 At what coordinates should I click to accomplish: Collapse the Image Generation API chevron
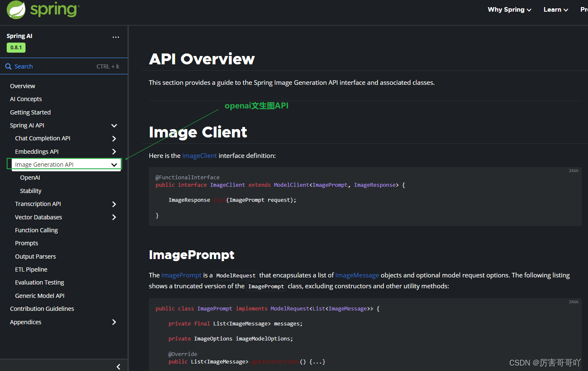(114, 165)
